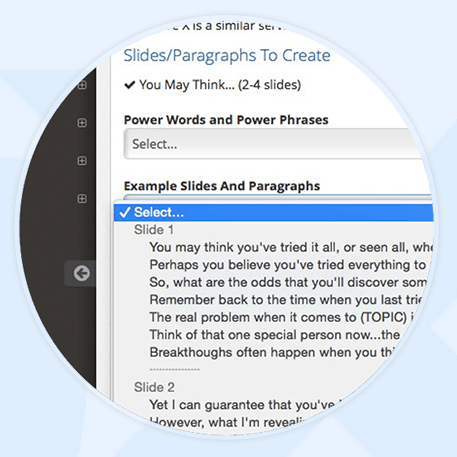The height and width of the screenshot is (457, 457).
Task: Pick 'Perhaps you believe you've tried everything' option
Action: coord(289,265)
